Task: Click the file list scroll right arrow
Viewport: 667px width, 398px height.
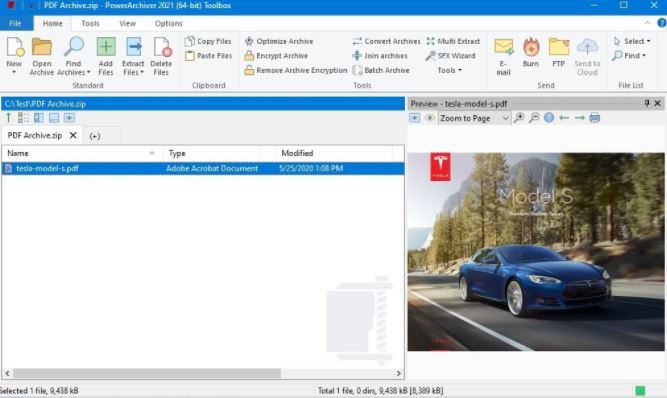Action: pyautogui.click(x=399, y=373)
